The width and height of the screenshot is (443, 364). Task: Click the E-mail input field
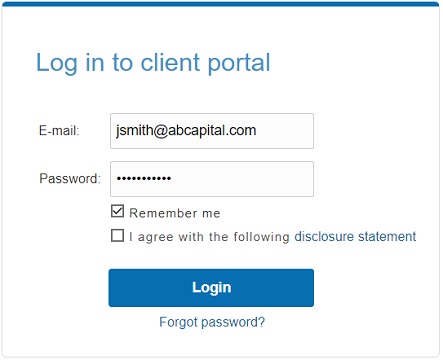(x=212, y=131)
